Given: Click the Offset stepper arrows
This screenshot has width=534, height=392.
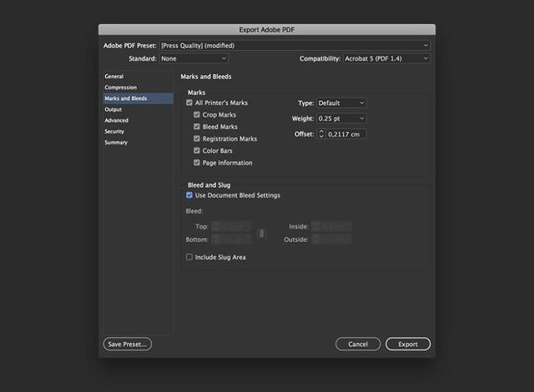Looking at the screenshot, I should (x=321, y=134).
